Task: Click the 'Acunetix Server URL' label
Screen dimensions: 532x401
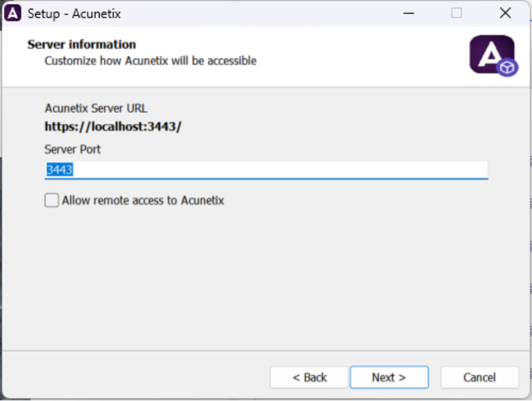Action: [96, 108]
